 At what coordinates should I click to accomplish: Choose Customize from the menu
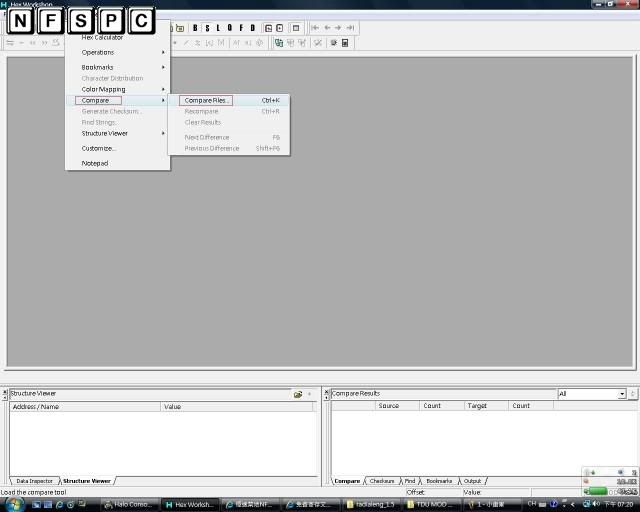(99, 148)
